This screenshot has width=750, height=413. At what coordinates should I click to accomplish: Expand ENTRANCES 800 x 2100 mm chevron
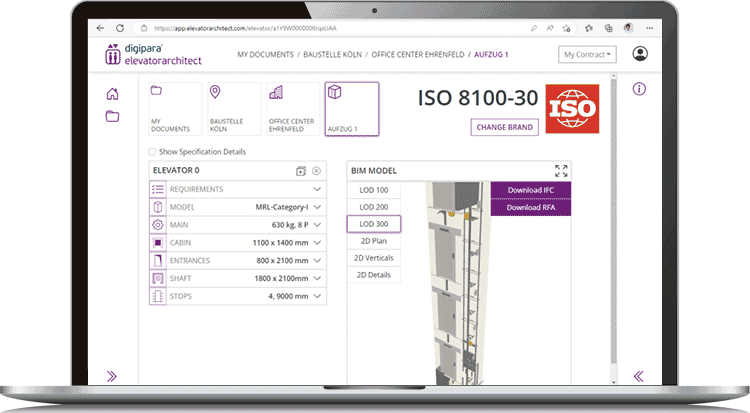click(317, 260)
